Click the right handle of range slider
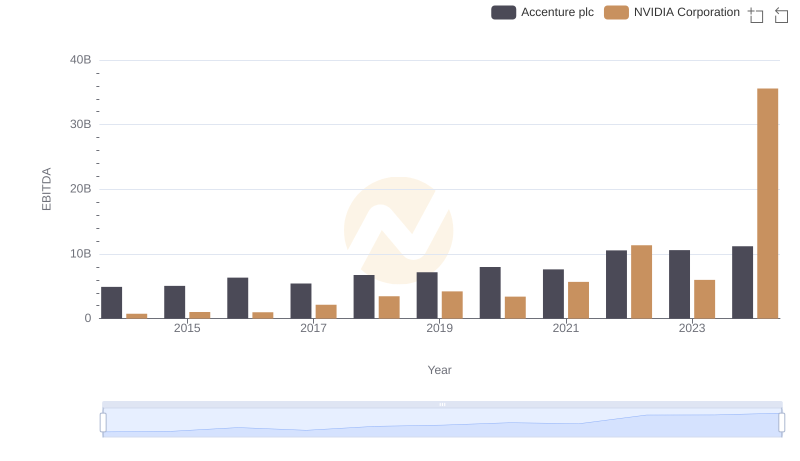The width and height of the screenshot is (800, 461). point(782,422)
